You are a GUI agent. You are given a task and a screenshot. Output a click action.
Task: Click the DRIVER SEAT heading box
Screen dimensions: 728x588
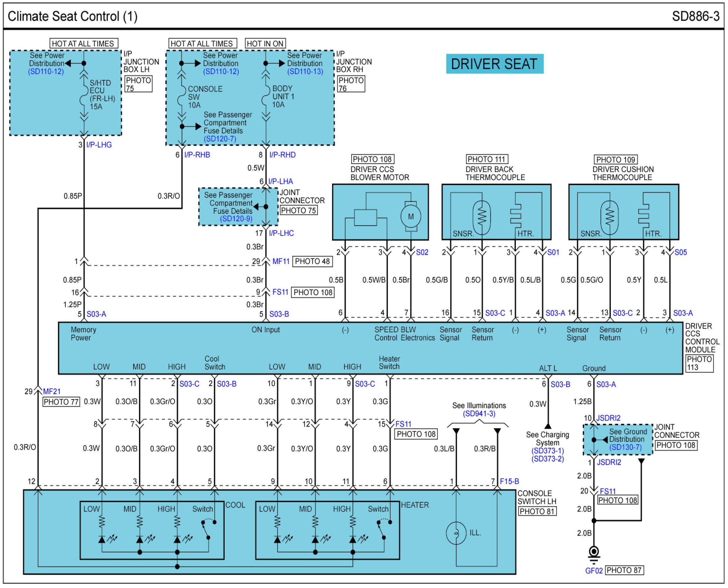pos(494,64)
